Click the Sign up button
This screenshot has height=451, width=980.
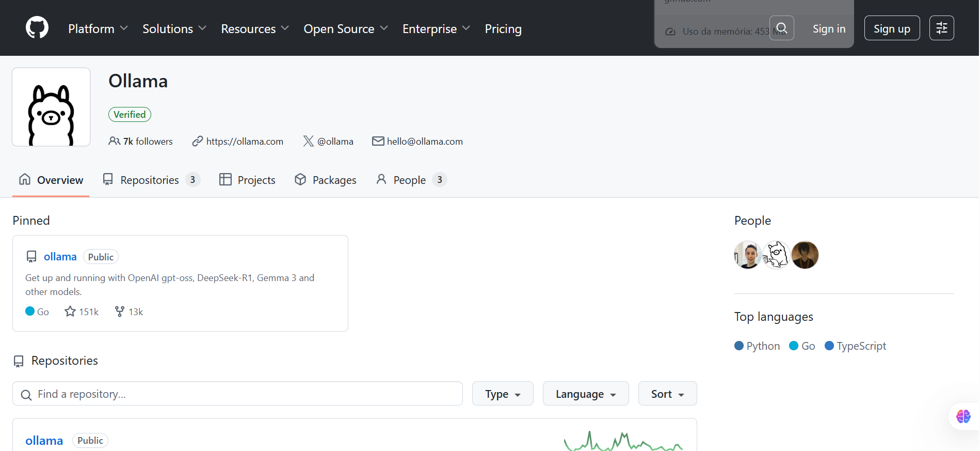point(892,28)
